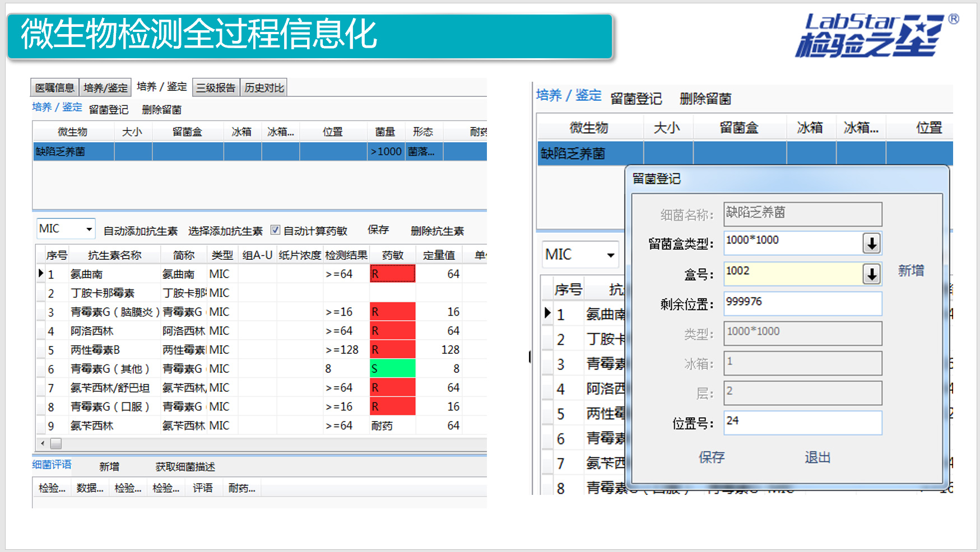Select the 氨曲南 row name cell
This screenshot has width=980, height=552.
coord(115,274)
